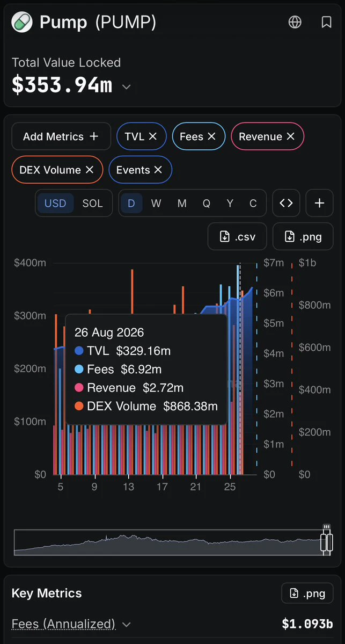This screenshot has width=345, height=644.
Task: Remove the DEX Volume metric chip
Action: coord(90,170)
